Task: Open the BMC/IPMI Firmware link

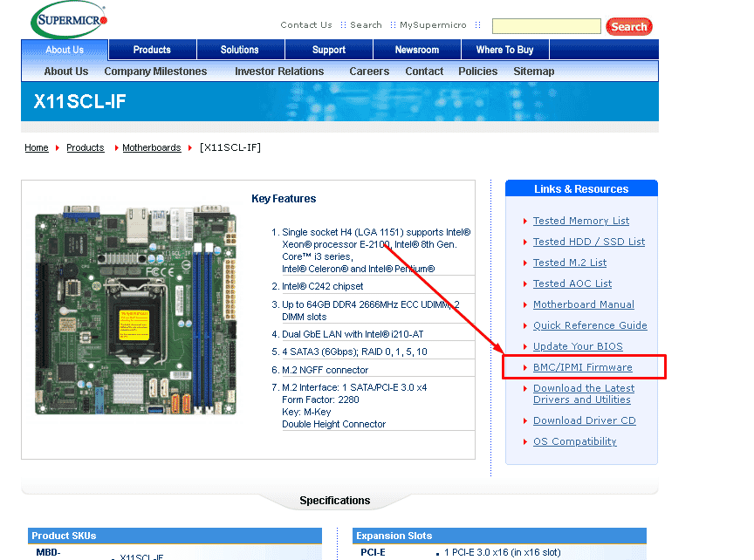Action: 583,367
